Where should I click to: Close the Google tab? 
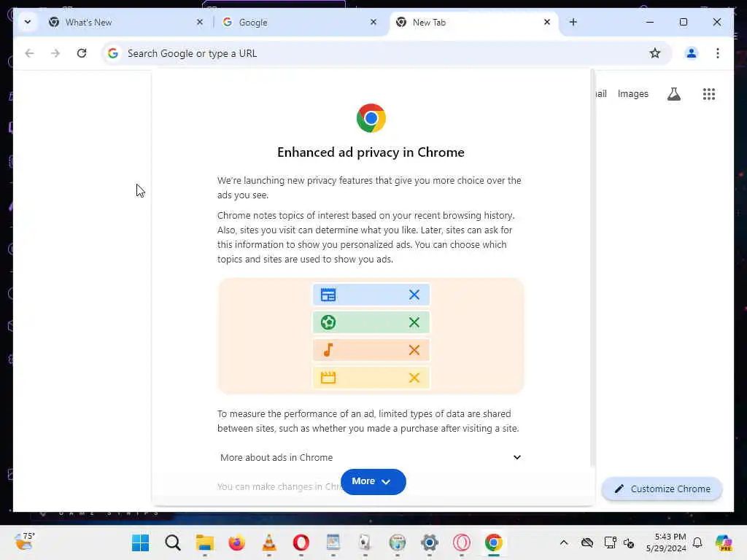[373, 22]
